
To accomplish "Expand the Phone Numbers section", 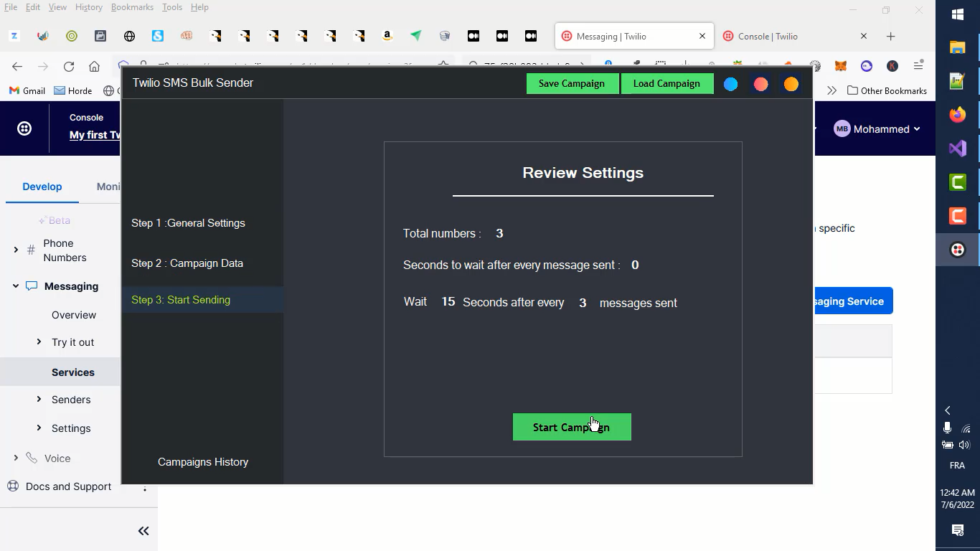I will click(16, 250).
